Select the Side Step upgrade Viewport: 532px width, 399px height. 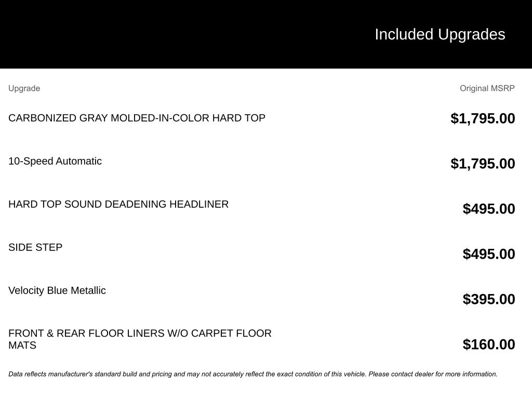[35, 247]
